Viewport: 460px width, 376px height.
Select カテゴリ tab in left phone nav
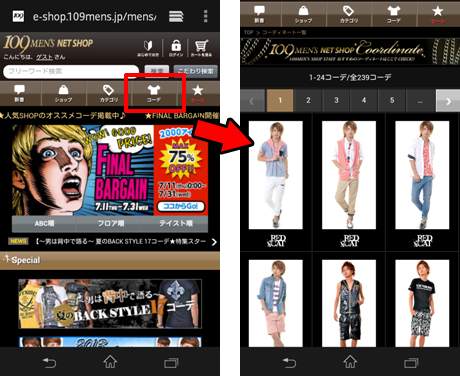[x=109, y=93]
